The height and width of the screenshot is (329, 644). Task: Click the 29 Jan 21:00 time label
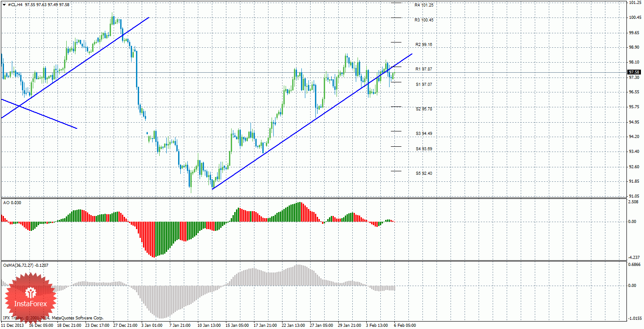click(x=350, y=325)
